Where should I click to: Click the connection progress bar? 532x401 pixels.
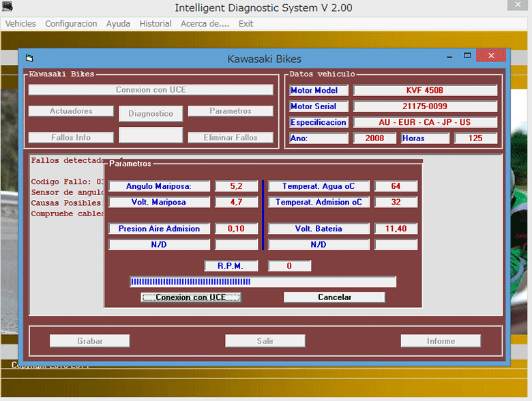point(263,282)
